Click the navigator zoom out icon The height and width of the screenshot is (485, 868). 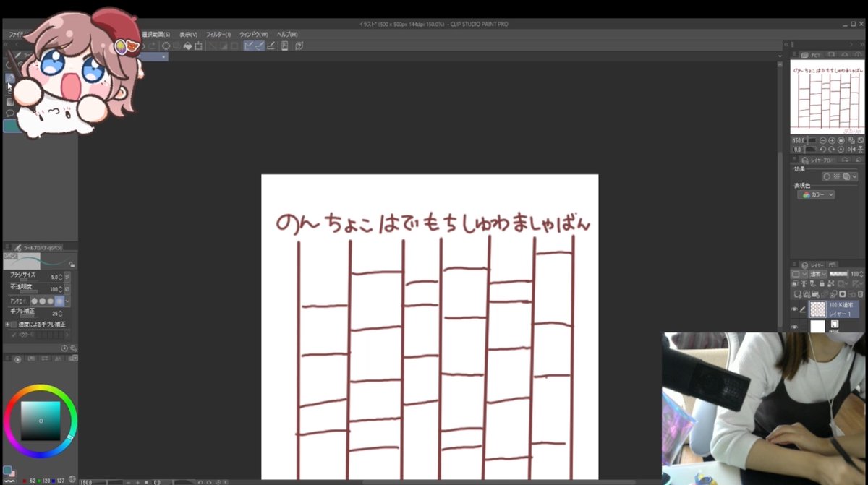(823, 140)
